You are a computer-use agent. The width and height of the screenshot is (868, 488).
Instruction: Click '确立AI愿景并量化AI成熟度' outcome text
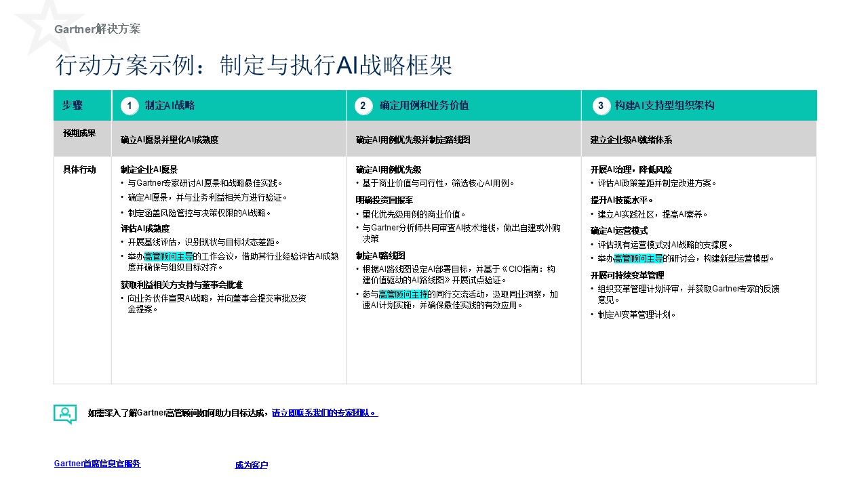(x=170, y=140)
